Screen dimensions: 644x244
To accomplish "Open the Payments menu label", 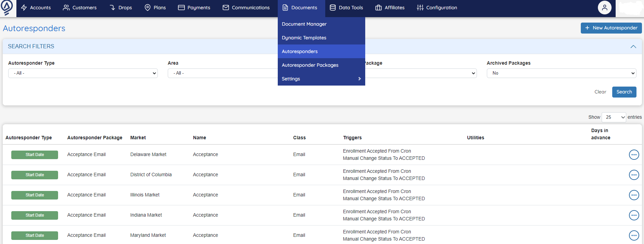I will (199, 8).
